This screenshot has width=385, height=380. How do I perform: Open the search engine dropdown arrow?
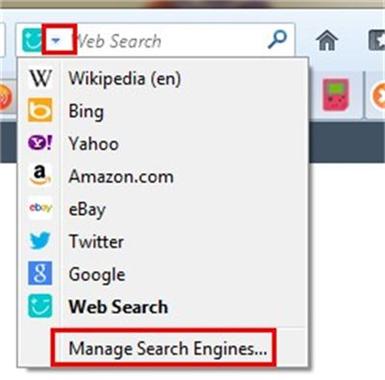point(56,41)
